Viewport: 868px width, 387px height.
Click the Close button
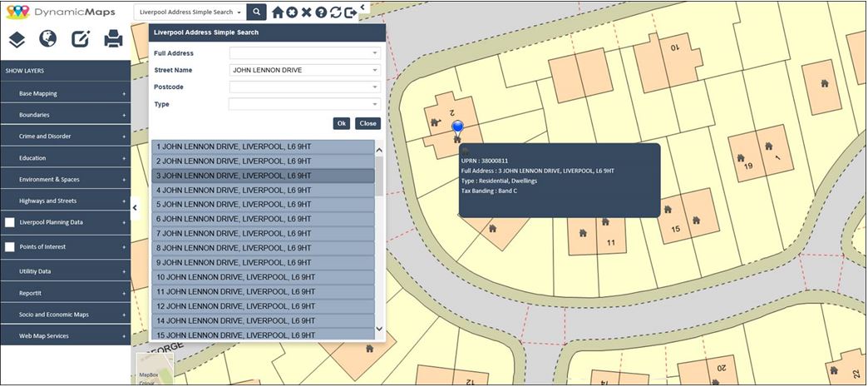367,124
